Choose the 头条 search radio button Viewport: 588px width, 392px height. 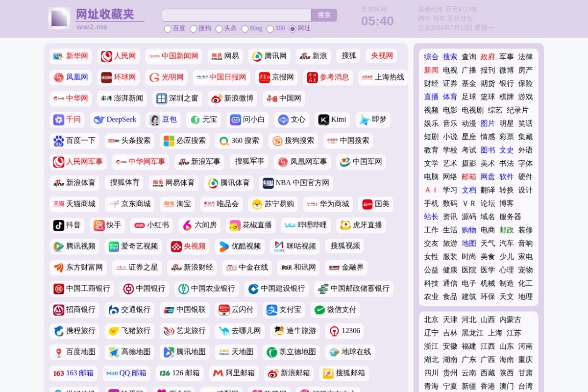tap(219, 29)
